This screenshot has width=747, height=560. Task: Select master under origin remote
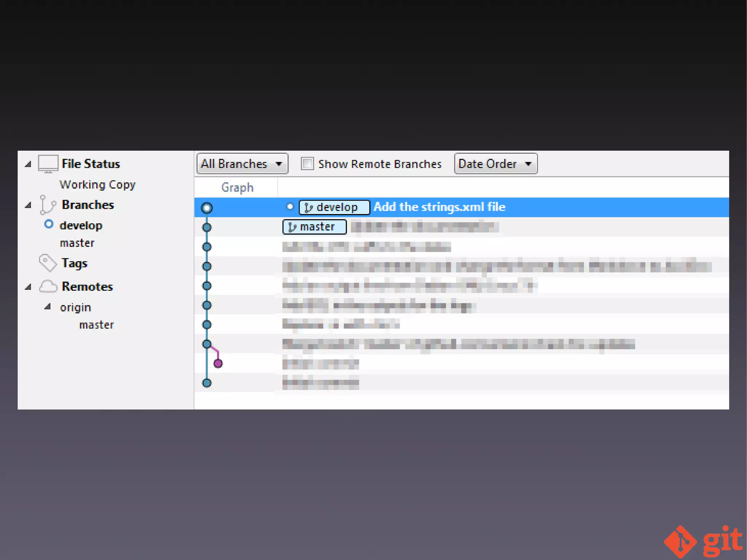[96, 325]
